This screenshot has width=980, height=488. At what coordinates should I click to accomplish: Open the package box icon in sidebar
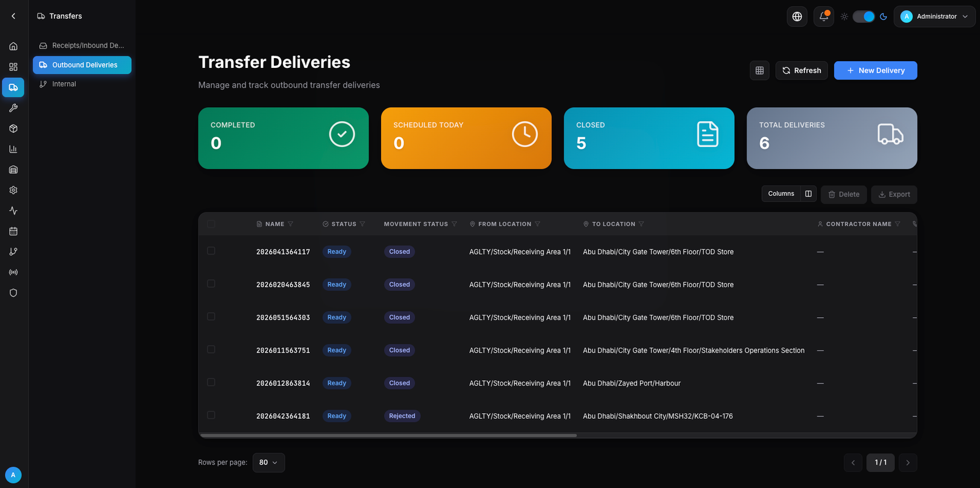coord(13,129)
